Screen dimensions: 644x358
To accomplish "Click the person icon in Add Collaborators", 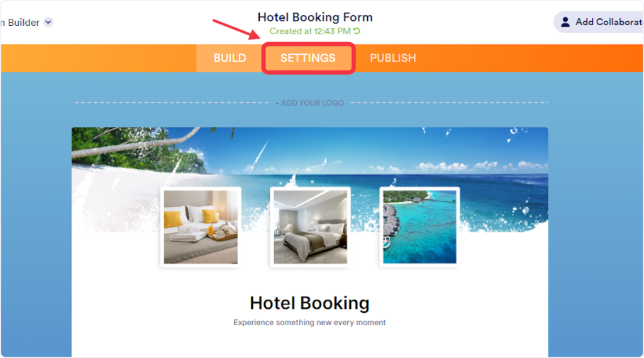I will pyautogui.click(x=565, y=22).
